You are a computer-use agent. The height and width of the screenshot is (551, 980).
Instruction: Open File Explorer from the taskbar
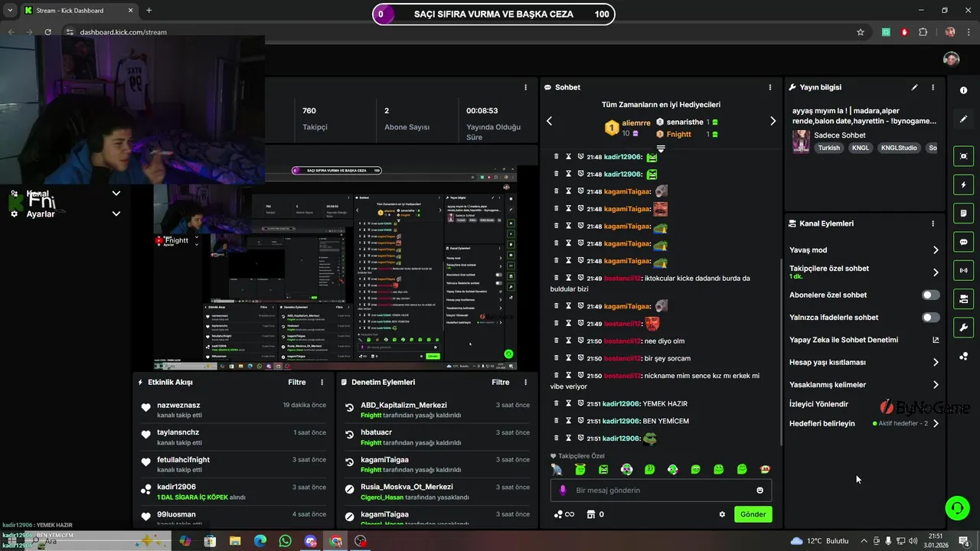coord(235,541)
